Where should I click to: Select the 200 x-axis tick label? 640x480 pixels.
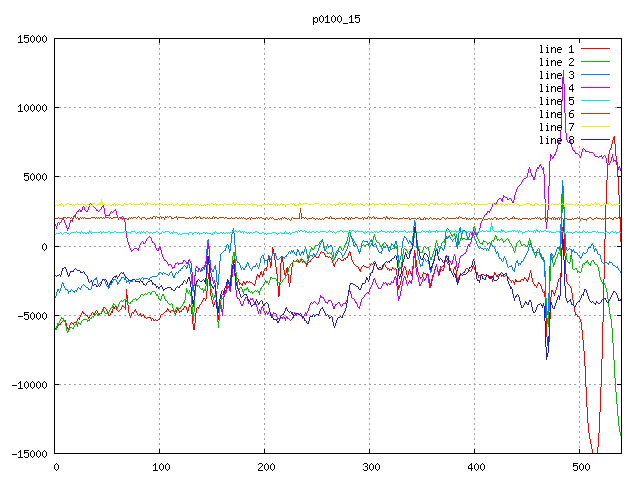[265, 466]
